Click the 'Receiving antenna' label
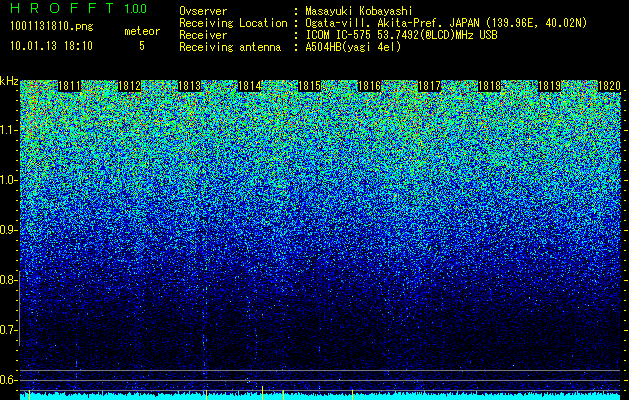Image resolution: width=629 pixels, height=400 pixels. pyautogui.click(x=230, y=47)
